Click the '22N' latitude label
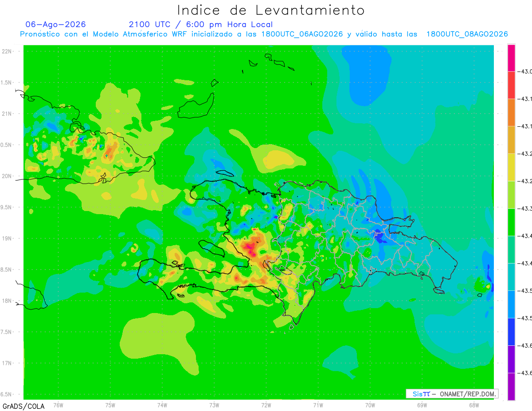The image size is (532, 411). [7, 51]
